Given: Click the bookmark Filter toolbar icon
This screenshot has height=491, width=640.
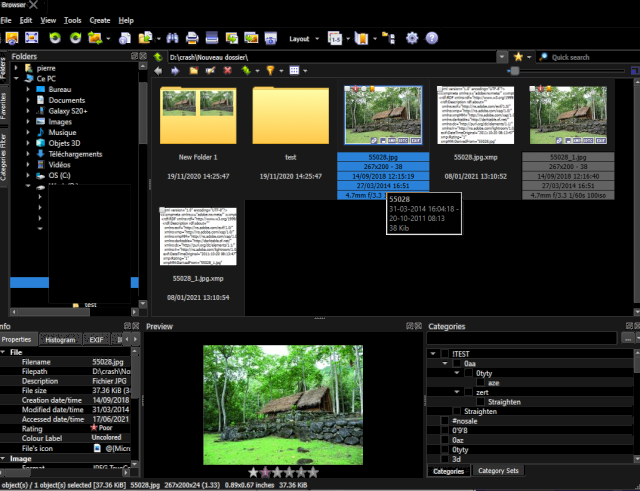Looking at the screenshot, I should pos(361,38).
